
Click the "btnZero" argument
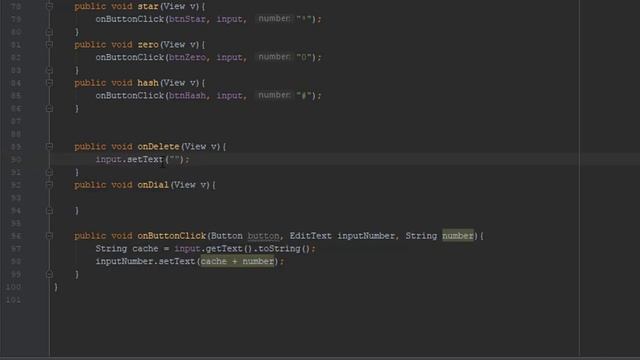pos(187,57)
